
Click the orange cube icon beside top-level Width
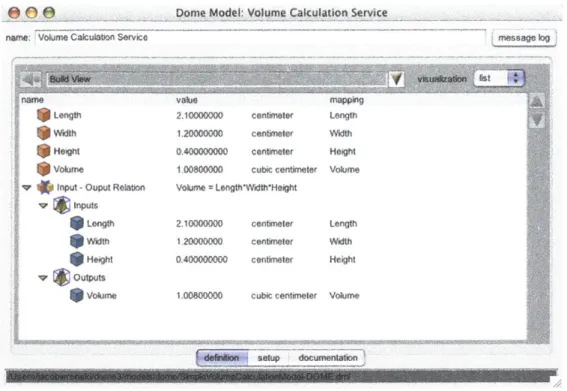coord(43,133)
